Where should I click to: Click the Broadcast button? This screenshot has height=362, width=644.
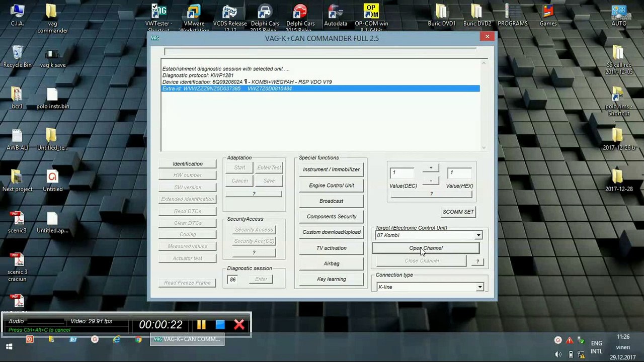pos(331,201)
